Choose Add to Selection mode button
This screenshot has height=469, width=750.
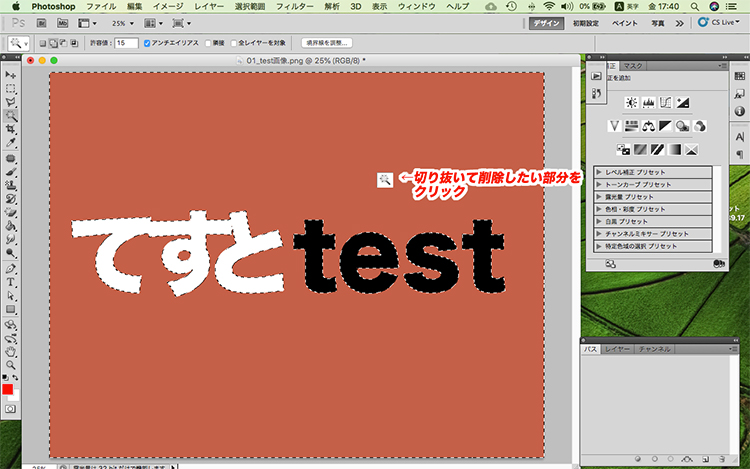[x=53, y=43]
